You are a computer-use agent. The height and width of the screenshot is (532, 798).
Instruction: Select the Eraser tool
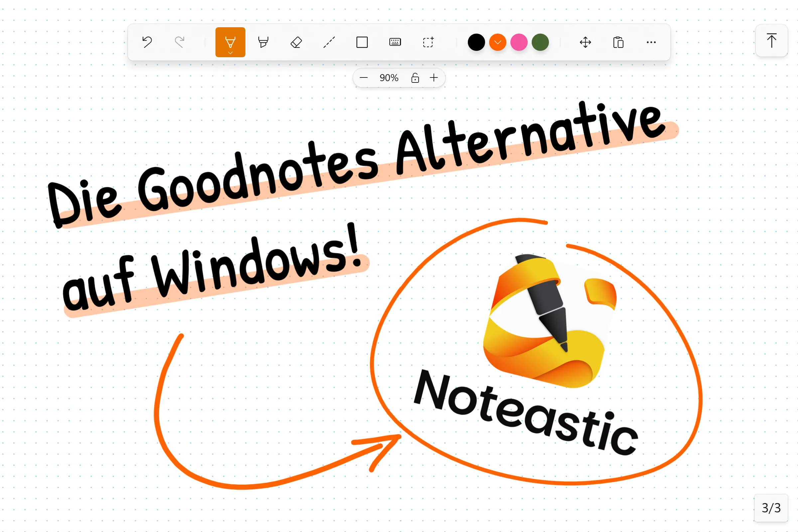tap(296, 42)
